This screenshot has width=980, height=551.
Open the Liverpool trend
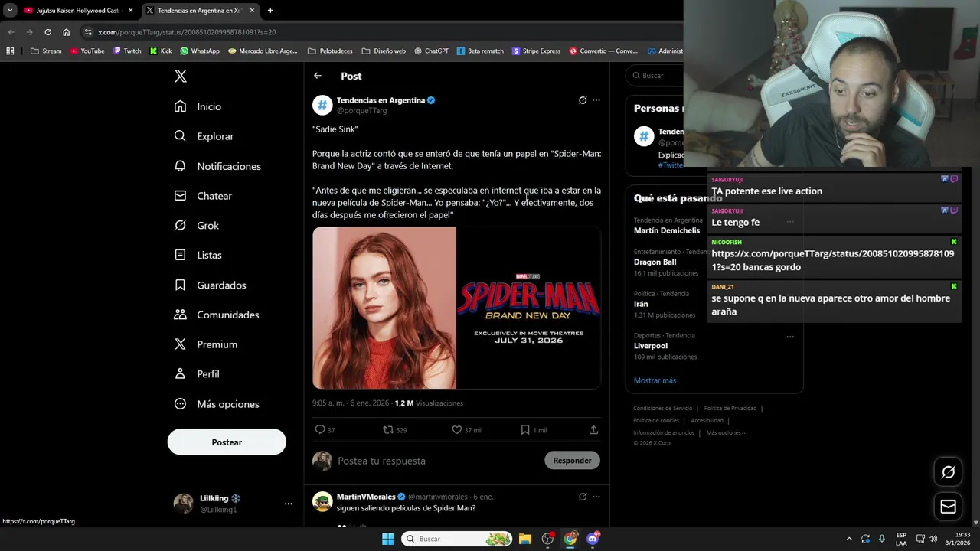point(651,346)
